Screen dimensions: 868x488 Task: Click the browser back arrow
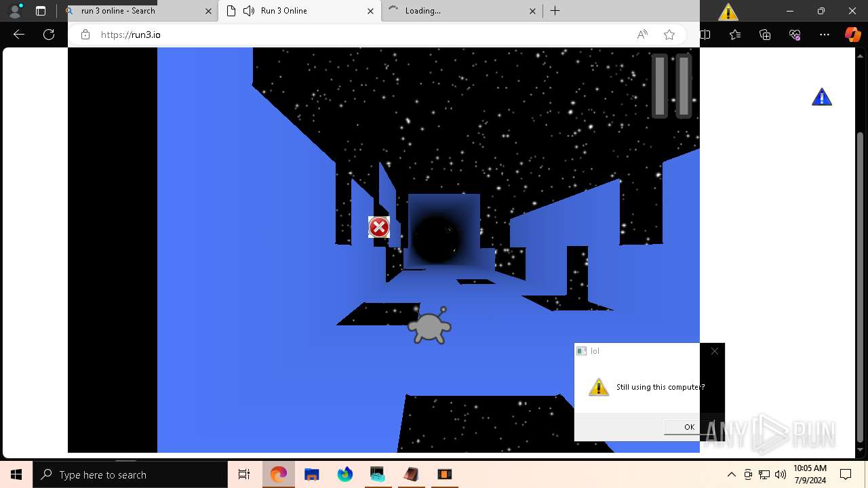point(19,35)
